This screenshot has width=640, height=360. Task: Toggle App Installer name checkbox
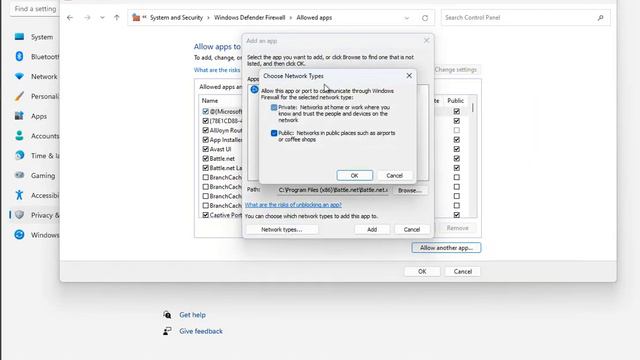click(206, 140)
